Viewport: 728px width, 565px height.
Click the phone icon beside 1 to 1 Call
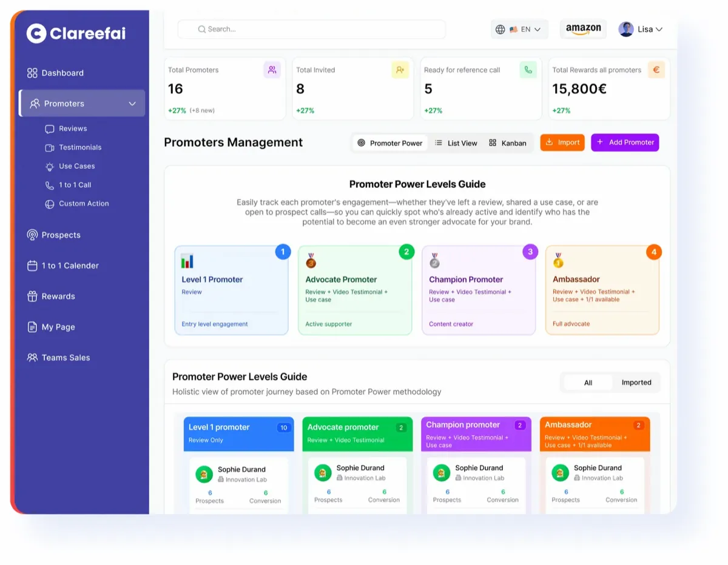point(50,185)
